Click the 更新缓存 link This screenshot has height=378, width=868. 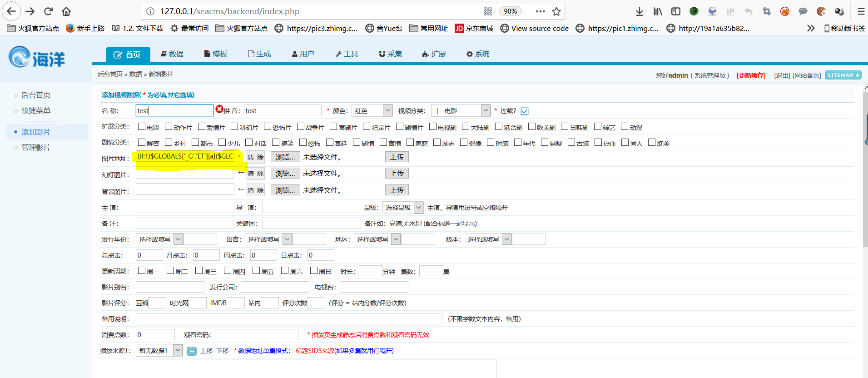click(x=751, y=75)
